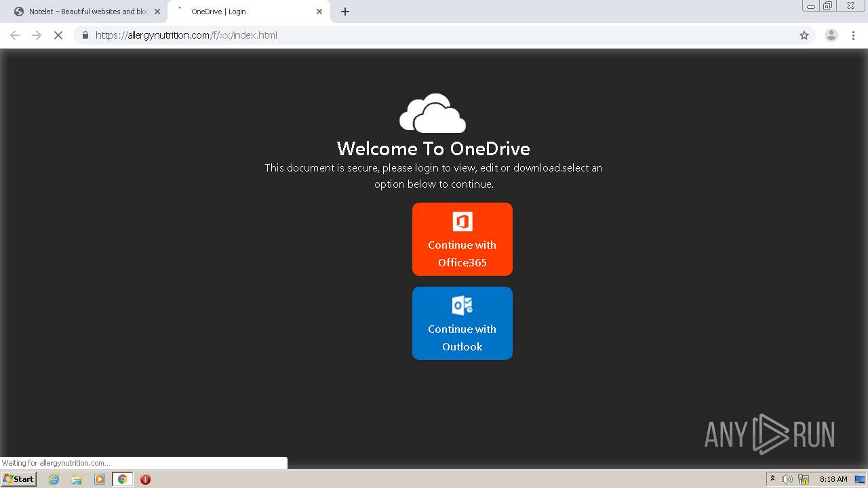Select the OneDrive | Login tab

pyautogui.click(x=248, y=12)
